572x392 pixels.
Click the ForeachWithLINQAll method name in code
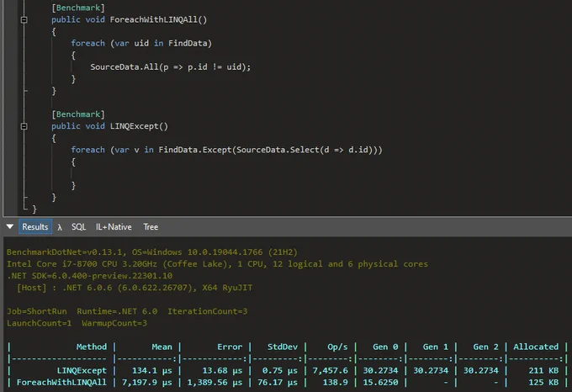[x=153, y=19]
